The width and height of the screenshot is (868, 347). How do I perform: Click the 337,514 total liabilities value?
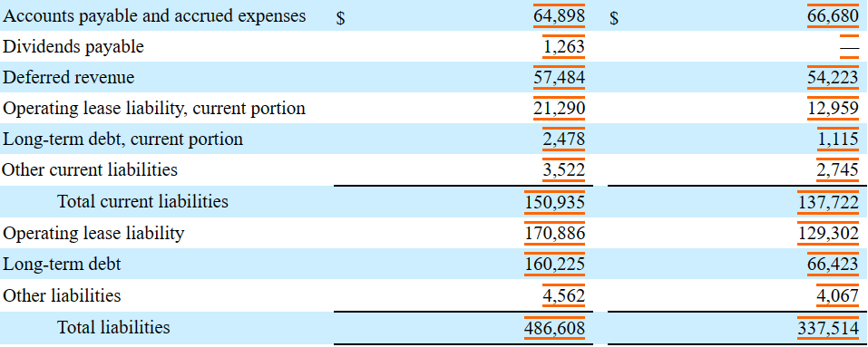(828, 328)
